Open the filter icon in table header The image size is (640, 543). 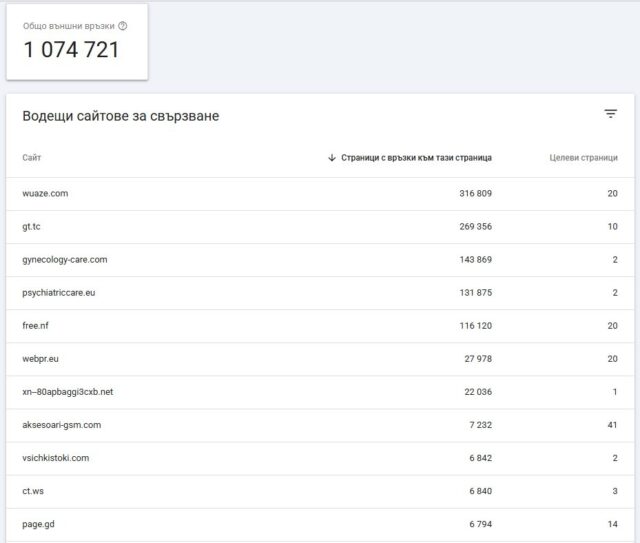[610, 114]
